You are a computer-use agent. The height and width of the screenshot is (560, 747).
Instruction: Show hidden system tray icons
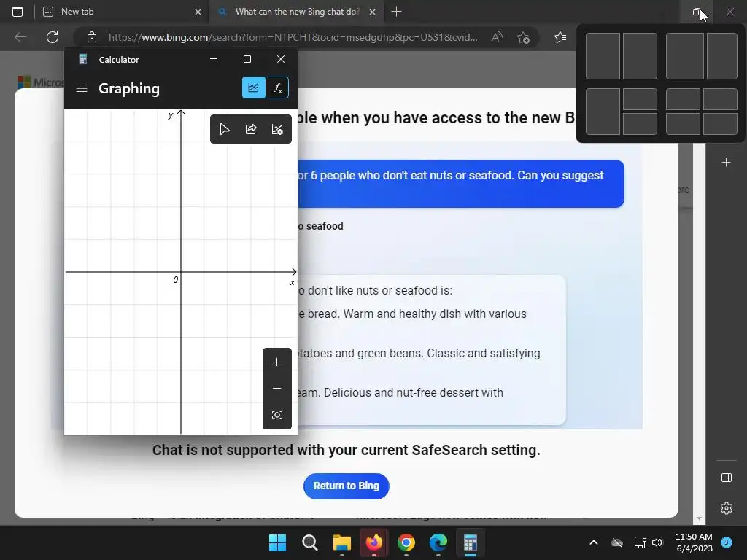coord(594,542)
